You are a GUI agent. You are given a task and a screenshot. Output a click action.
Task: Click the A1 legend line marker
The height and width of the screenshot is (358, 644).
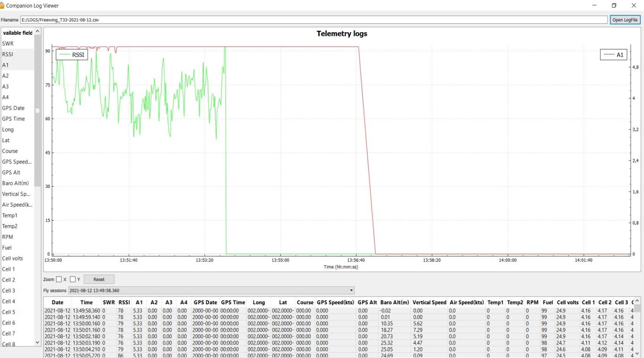(609, 55)
